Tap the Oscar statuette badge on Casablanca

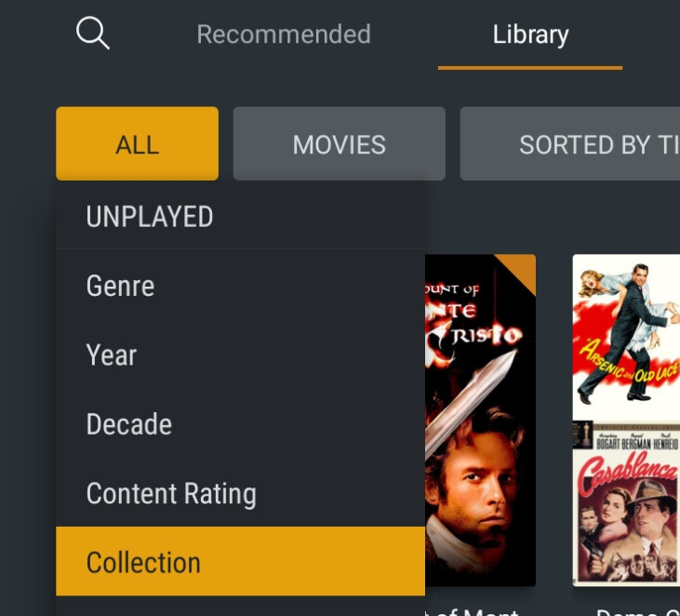tap(583, 435)
